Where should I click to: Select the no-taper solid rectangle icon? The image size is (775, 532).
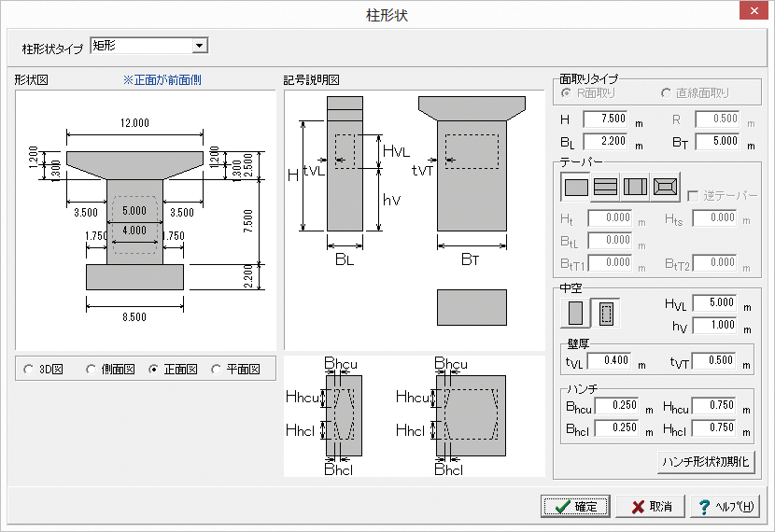tap(576, 187)
